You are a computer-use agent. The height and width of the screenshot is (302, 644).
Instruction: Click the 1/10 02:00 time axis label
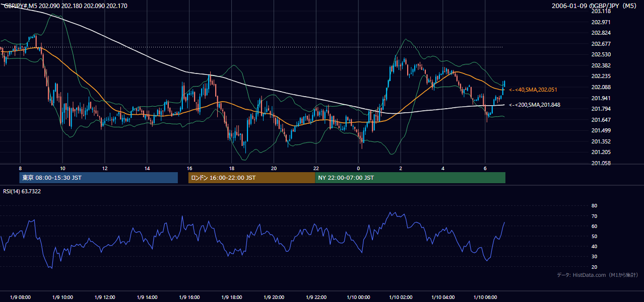click(x=401, y=297)
